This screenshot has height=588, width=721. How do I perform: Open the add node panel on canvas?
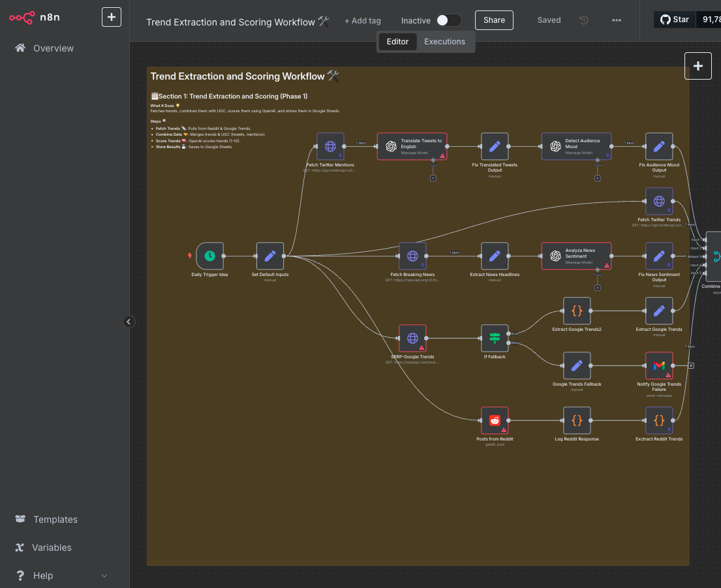pos(698,66)
